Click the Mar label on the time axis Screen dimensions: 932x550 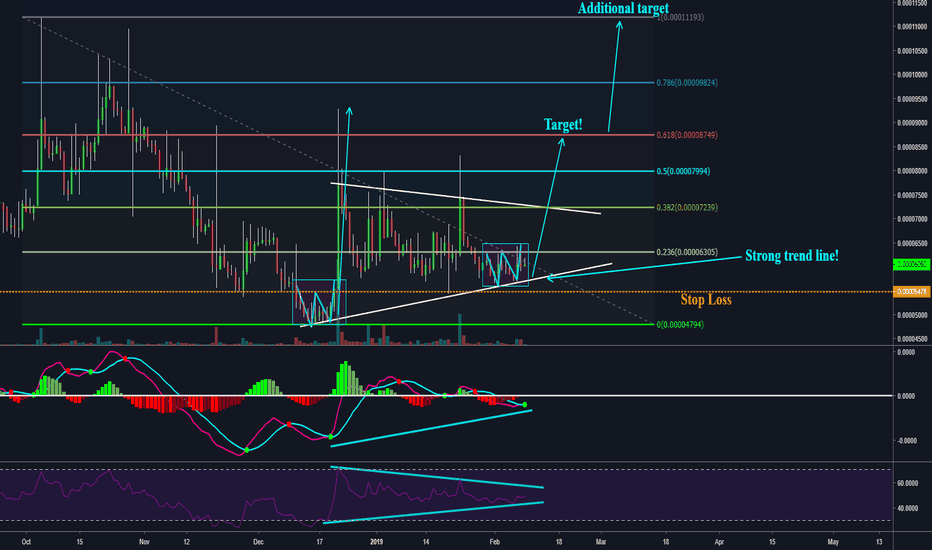tap(601, 542)
